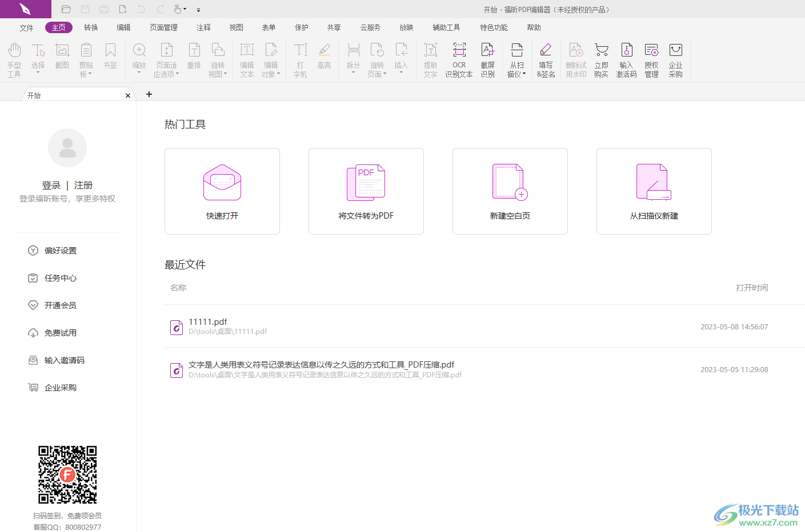Click the Redo arrow icon

161,9
